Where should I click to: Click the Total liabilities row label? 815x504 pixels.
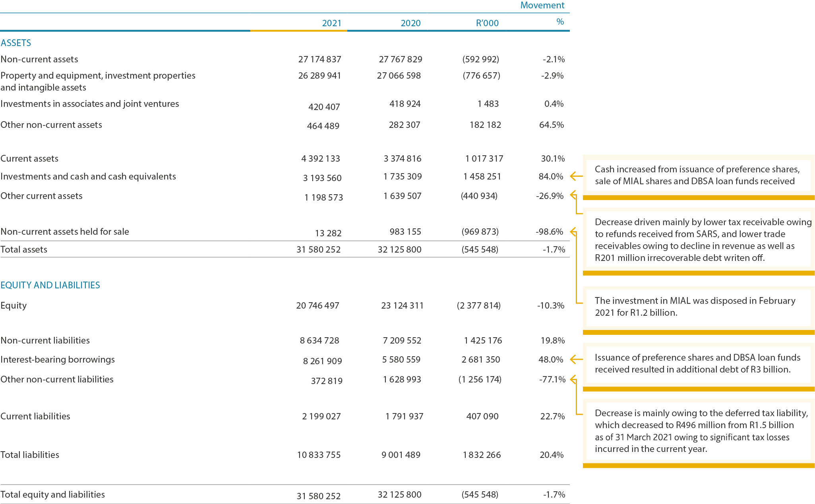(30, 455)
